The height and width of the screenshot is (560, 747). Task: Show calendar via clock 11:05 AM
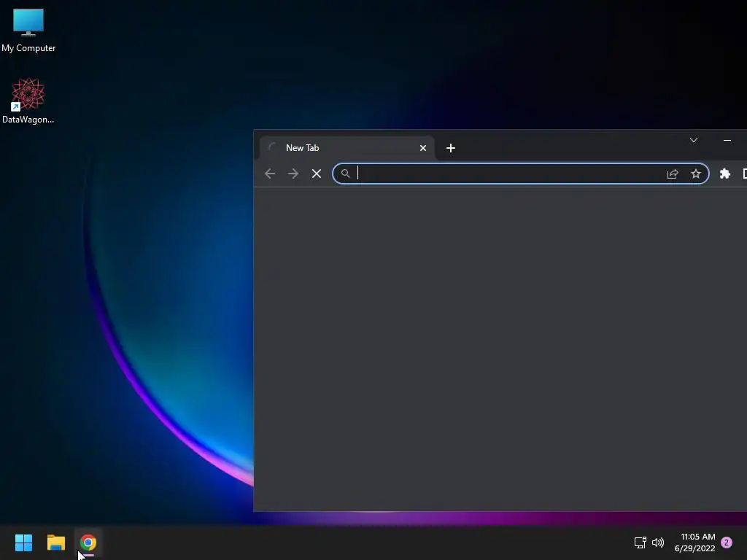point(694,542)
